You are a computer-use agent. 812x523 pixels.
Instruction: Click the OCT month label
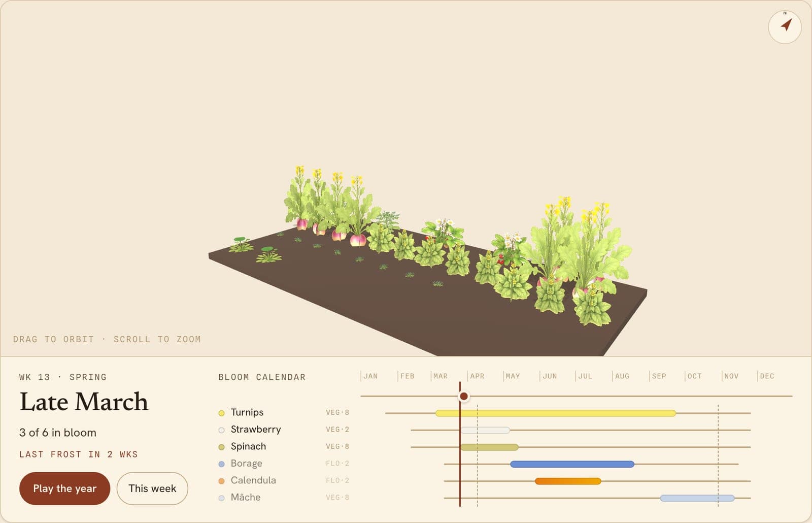[694, 376]
